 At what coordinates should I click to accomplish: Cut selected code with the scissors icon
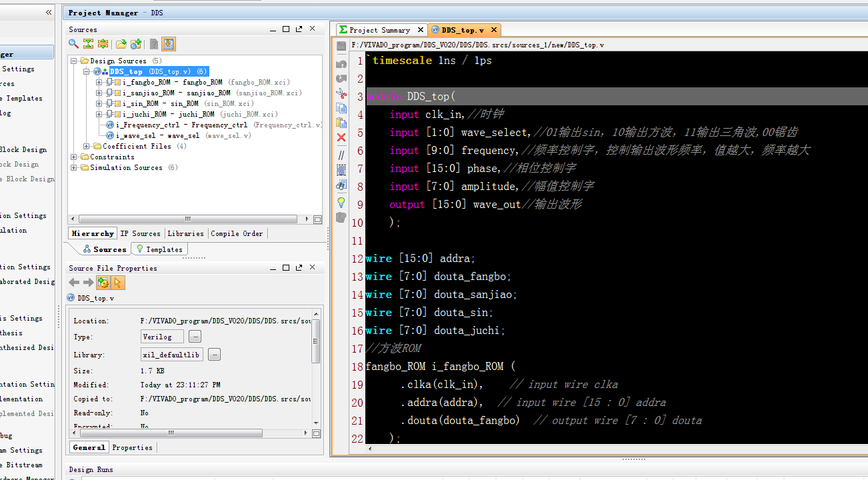pyautogui.click(x=341, y=93)
